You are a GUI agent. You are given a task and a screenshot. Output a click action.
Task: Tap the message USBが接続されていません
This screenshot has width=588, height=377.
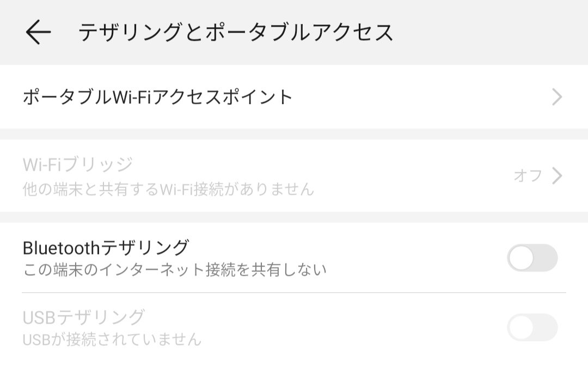[112, 339]
